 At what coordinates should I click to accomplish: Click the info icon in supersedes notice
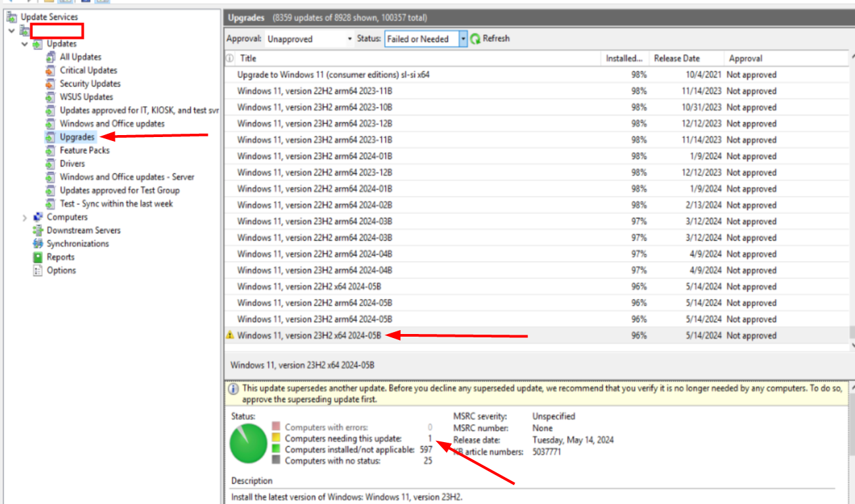coord(233,389)
